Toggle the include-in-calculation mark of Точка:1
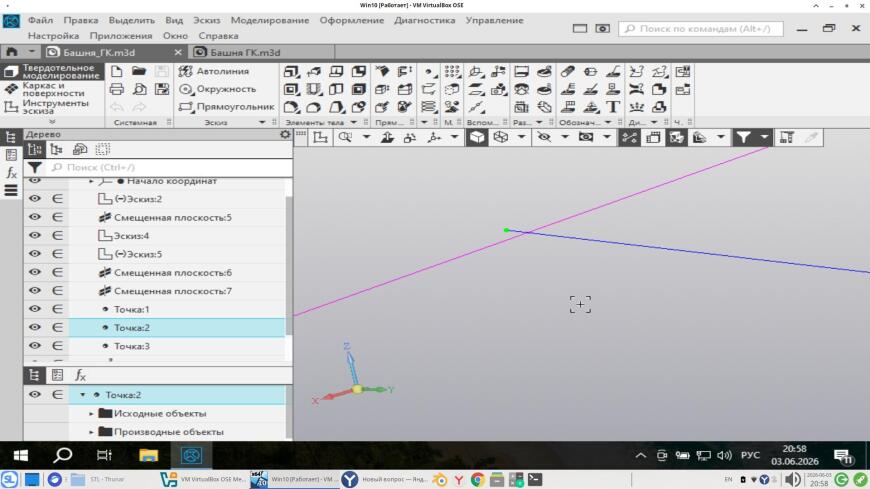 (x=57, y=309)
